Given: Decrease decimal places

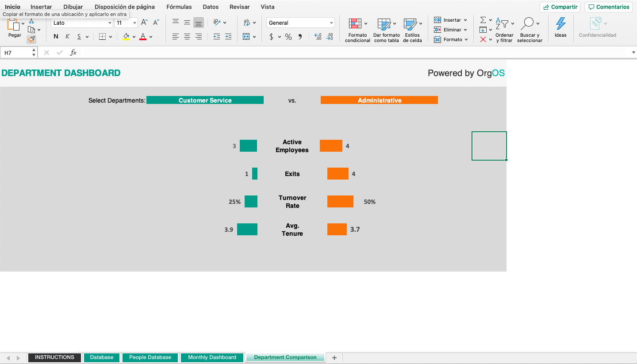Looking at the screenshot, I should pyautogui.click(x=330, y=37).
